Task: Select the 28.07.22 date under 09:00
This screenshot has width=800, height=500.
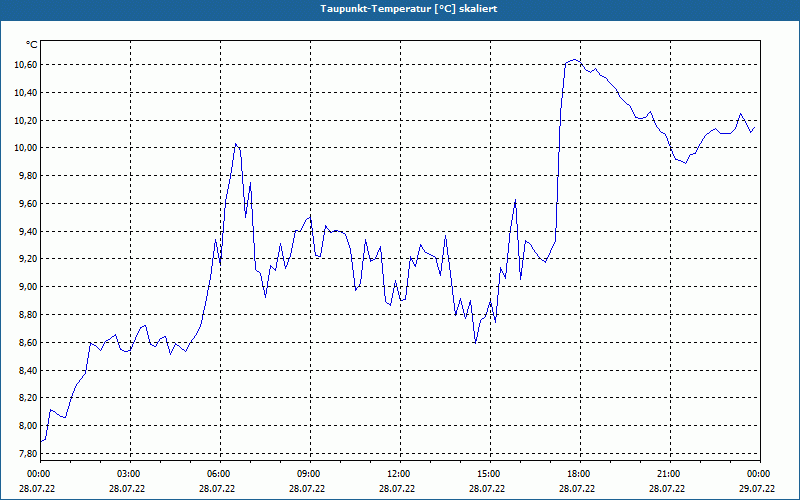Action: coord(307,488)
